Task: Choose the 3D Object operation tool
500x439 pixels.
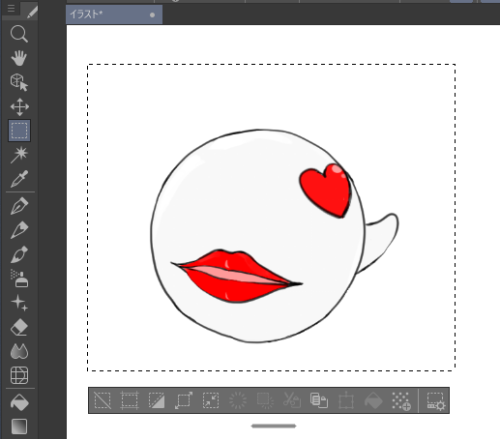Action: (19, 82)
